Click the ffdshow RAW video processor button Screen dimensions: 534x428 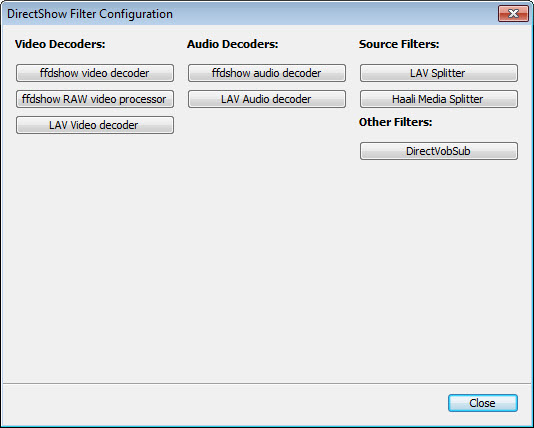pyautogui.click(x=95, y=99)
